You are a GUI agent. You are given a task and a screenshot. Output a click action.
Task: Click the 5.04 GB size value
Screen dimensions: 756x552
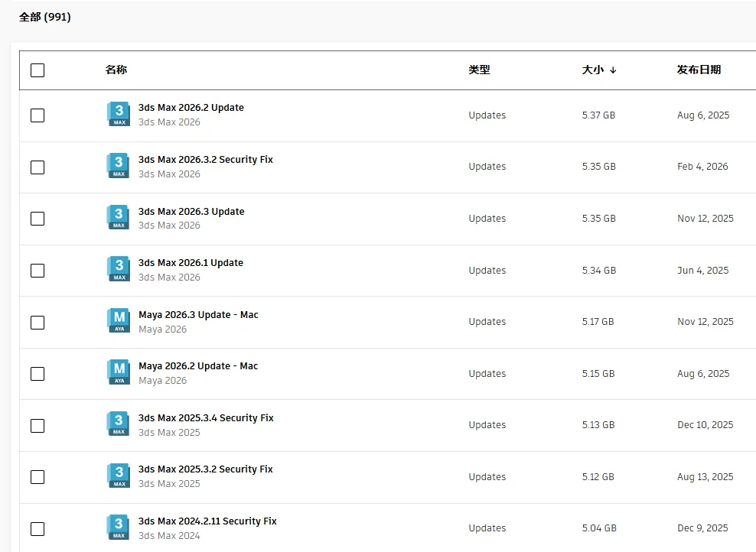(599, 528)
